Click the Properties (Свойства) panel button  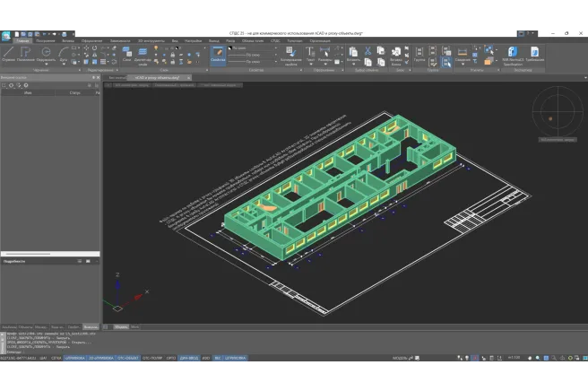pyautogui.click(x=217, y=56)
